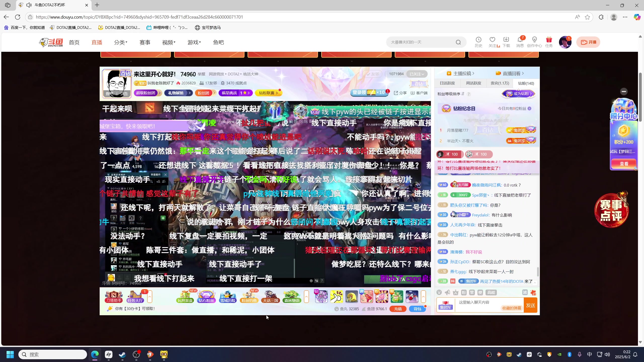Viewport: 644px width, 362px height.
Task: Open 直播回看 chevron link
Action: [510, 73]
